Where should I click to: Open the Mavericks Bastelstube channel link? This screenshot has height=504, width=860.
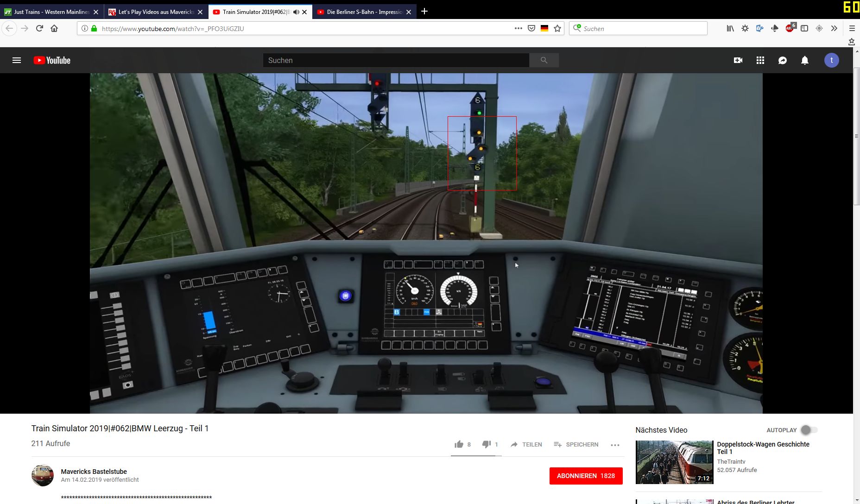(x=94, y=472)
